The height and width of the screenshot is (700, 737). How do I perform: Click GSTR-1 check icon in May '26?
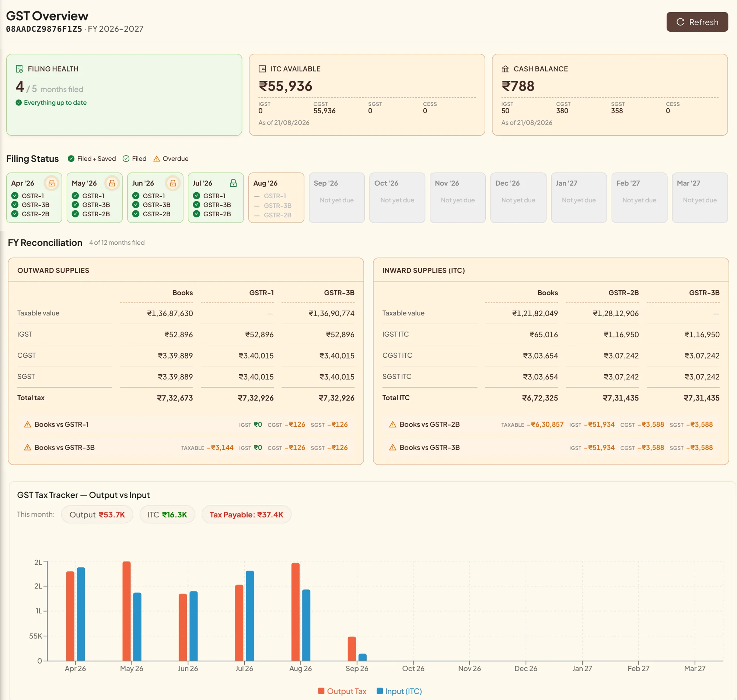point(76,196)
